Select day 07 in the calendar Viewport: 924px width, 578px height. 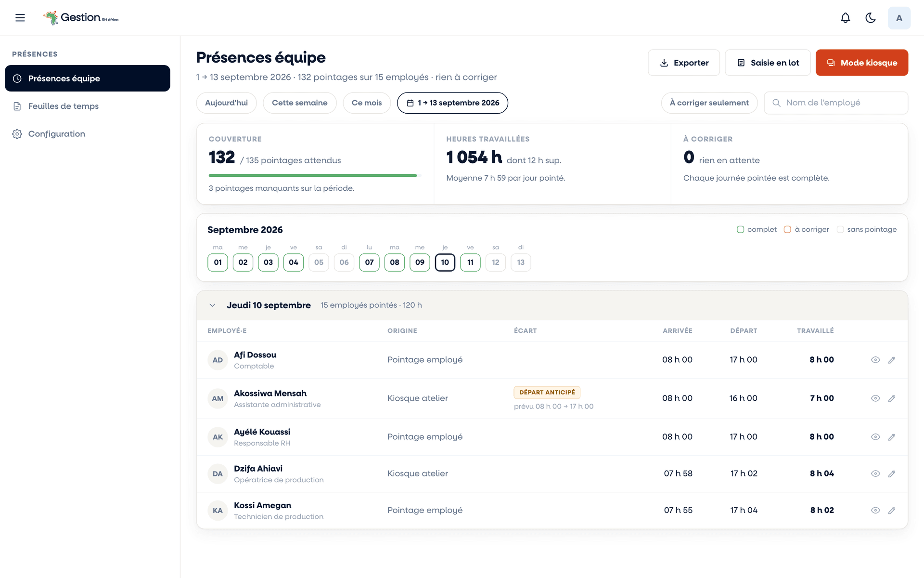coord(369,263)
